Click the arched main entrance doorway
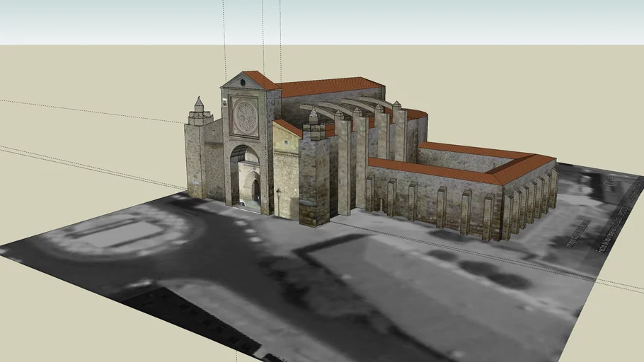This screenshot has width=644, height=362. coord(246,178)
